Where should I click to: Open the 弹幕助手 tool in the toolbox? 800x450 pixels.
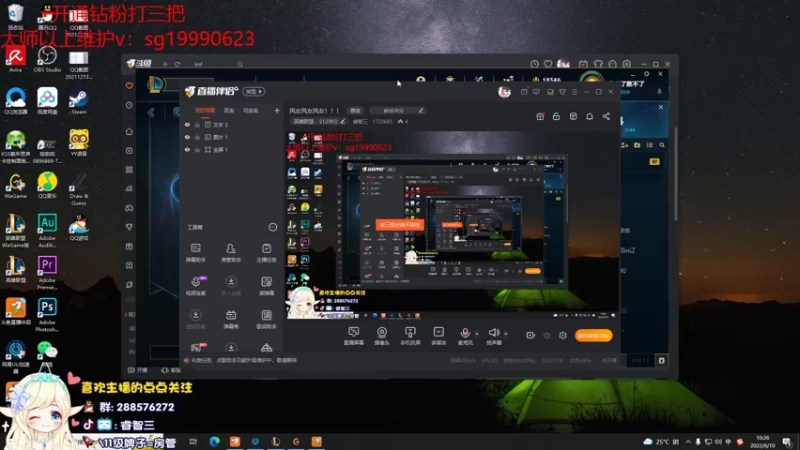pyautogui.click(x=195, y=253)
